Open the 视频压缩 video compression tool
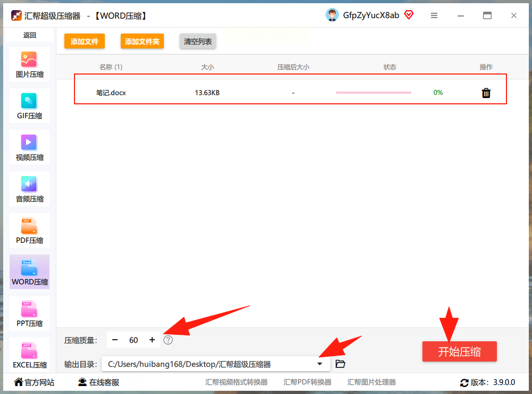Viewport: 532px width, 394px height. [x=29, y=147]
